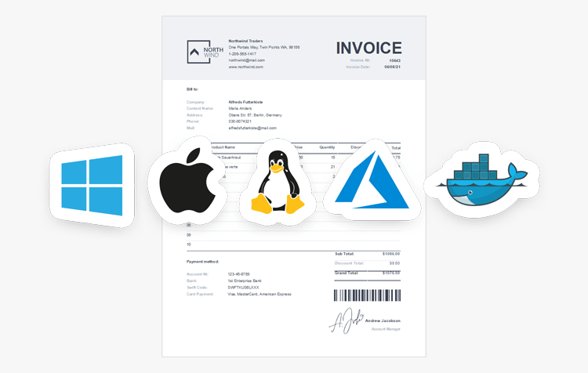Click the Sub Total amount $1086.00
This screenshot has height=373, width=588.
[x=391, y=254]
